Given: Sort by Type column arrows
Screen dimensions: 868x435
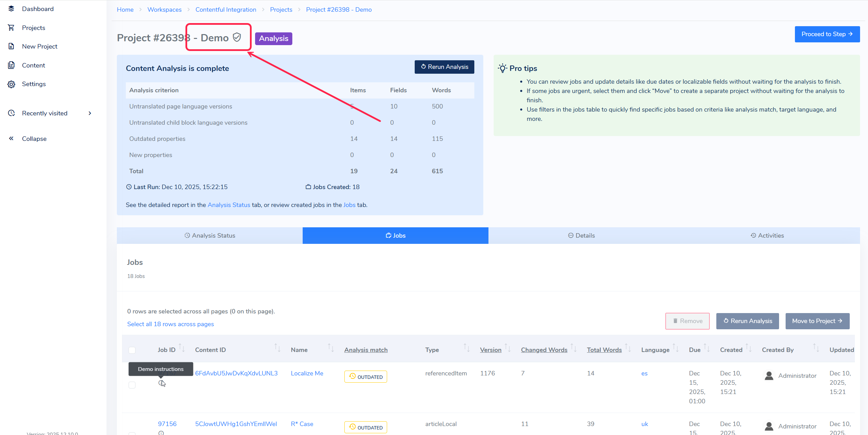Looking at the screenshot, I should (467, 348).
